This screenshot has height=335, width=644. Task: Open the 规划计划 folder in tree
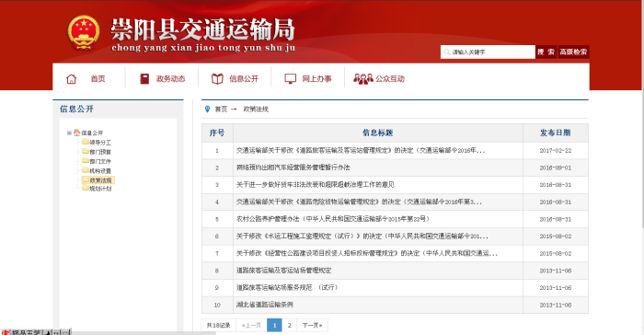96,189
